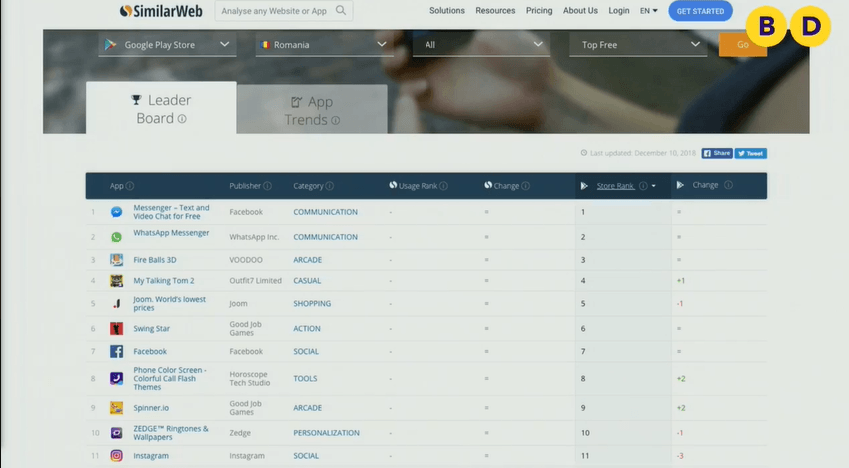Open the Google Play Store dropdown
The height and width of the screenshot is (468, 849).
(167, 44)
